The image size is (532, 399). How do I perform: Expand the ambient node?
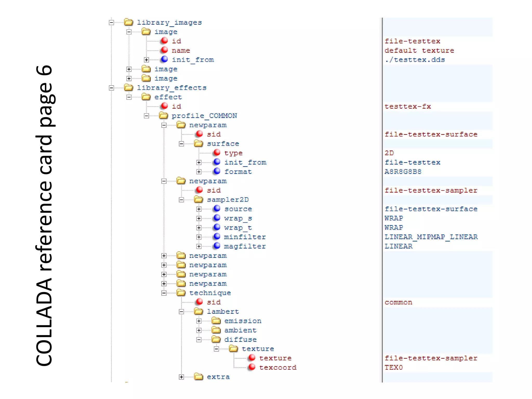pyautogui.click(x=199, y=330)
